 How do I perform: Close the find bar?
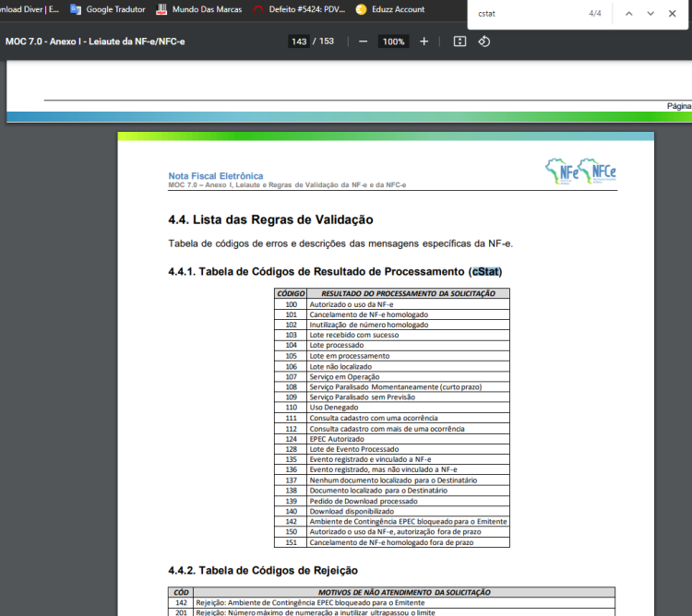pyautogui.click(x=672, y=14)
